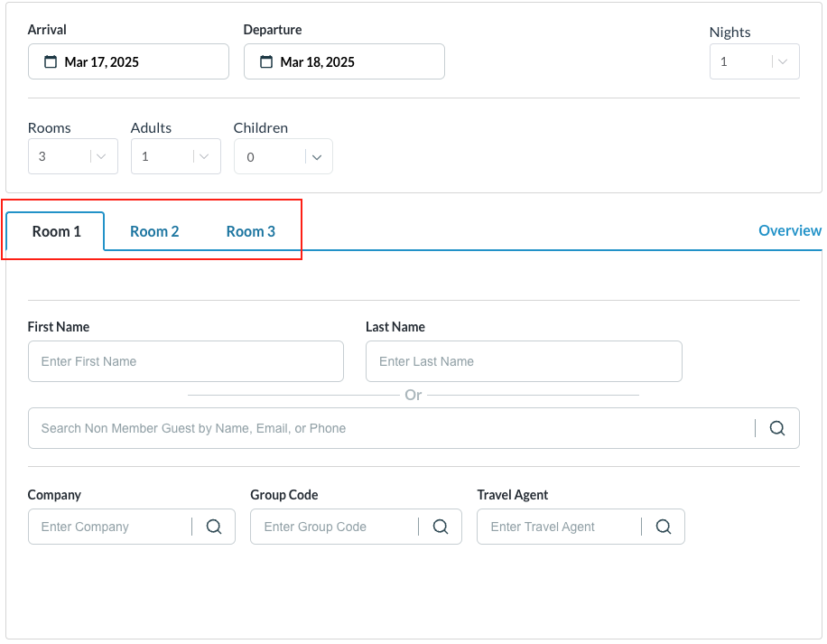Click the Company search magnifier icon
This screenshot has height=644, width=827.
214,527
